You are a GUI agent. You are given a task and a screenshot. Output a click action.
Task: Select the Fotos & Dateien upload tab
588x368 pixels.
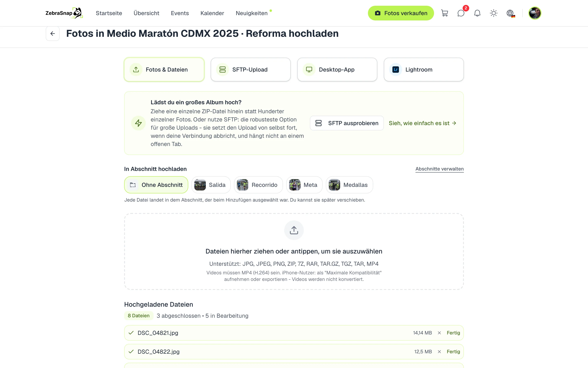[164, 70]
